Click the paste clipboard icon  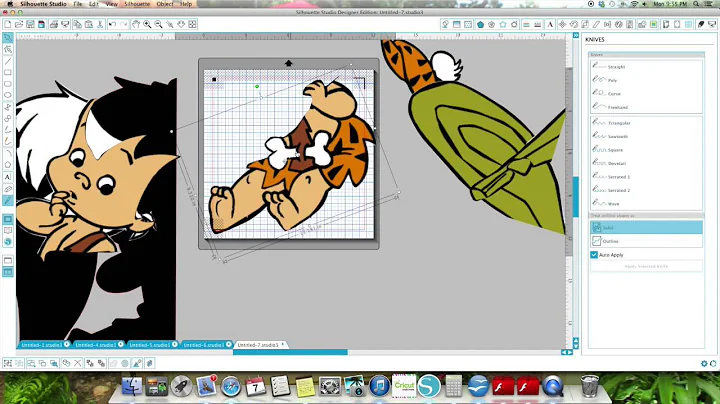89,24
